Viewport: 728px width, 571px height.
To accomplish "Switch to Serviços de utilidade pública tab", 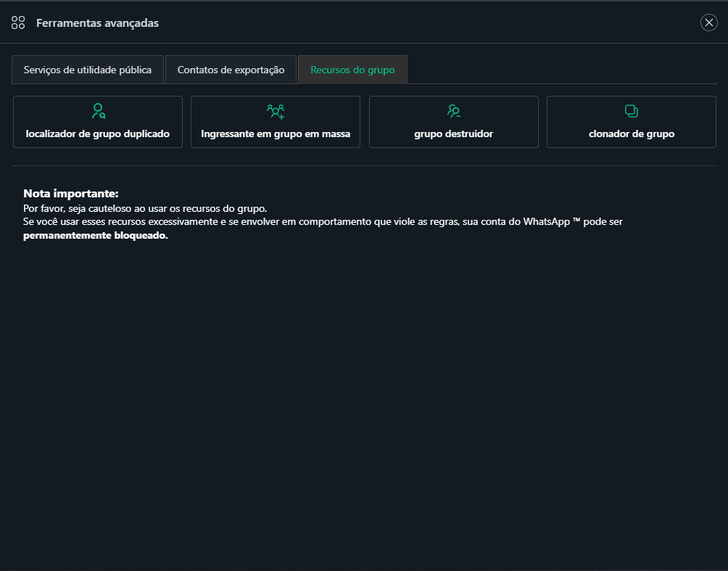I will tap(87, 70).
